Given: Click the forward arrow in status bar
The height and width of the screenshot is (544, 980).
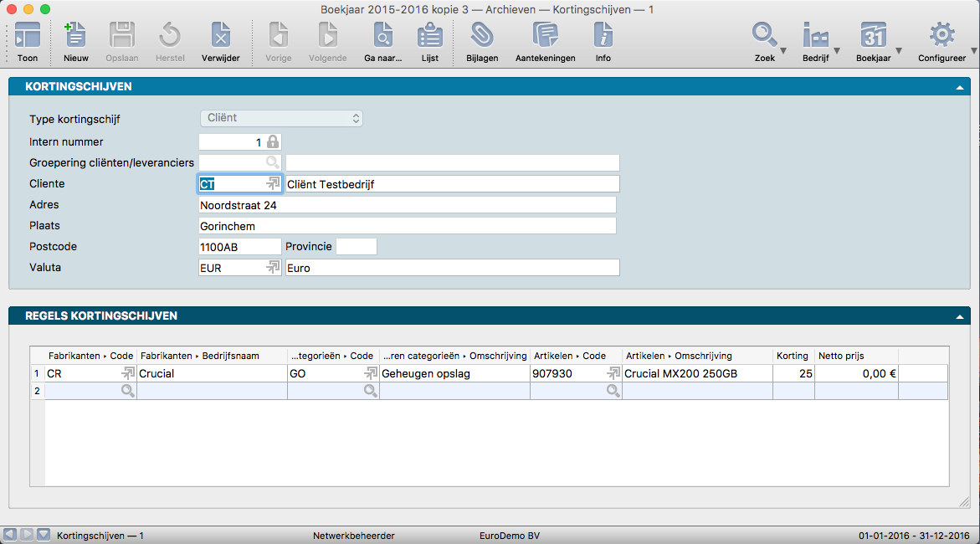Looking at the screenshot, I should [27, 535].
